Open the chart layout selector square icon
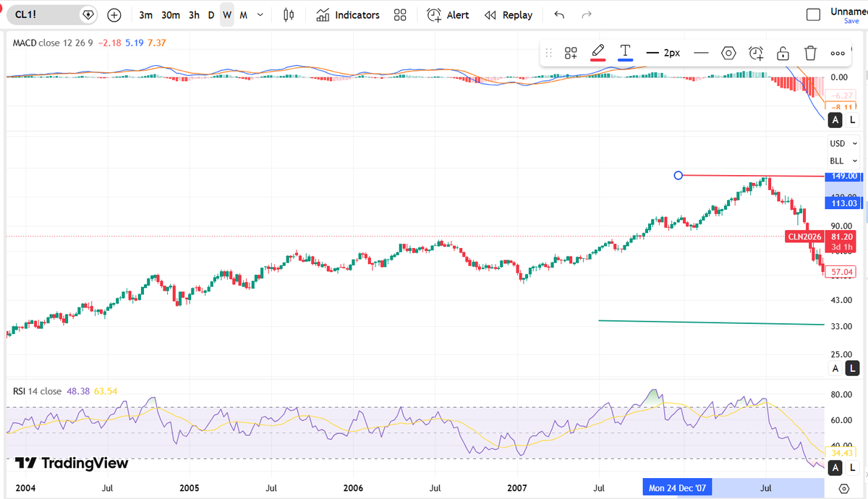868x499 pixels. 814,14
